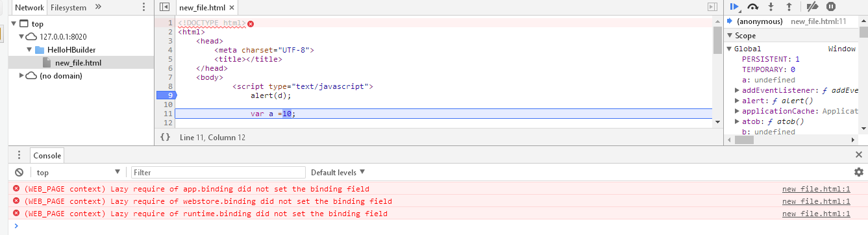
Task: Focus the console Filter input
Action: pyautogui.click(x=218, y=173)
